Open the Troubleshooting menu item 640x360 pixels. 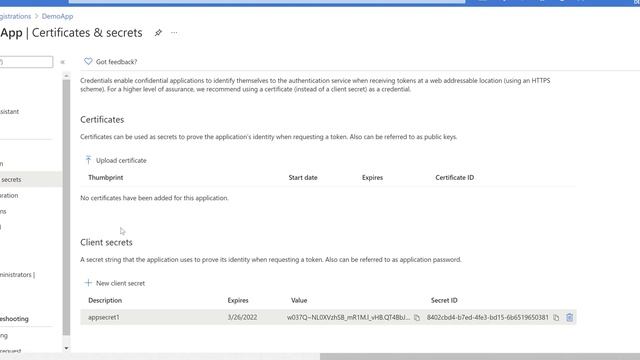(14, 319)
